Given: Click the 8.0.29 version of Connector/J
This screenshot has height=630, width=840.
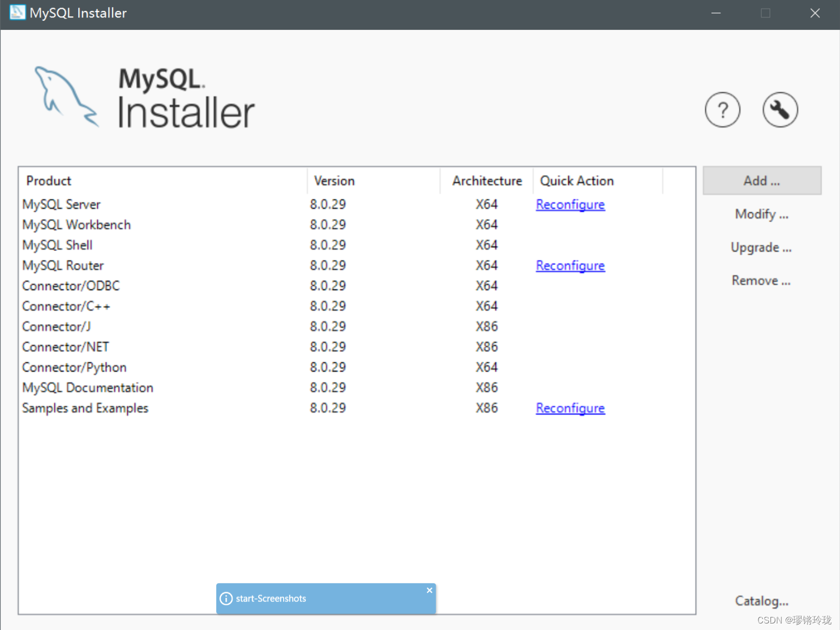Looking at the screenshot, I should coord(328,327).
